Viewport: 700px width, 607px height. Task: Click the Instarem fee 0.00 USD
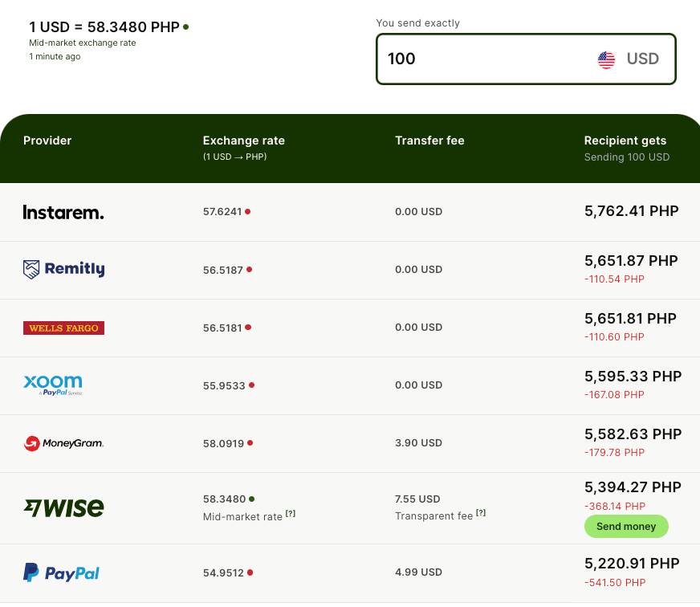click(x=419, y=212)
